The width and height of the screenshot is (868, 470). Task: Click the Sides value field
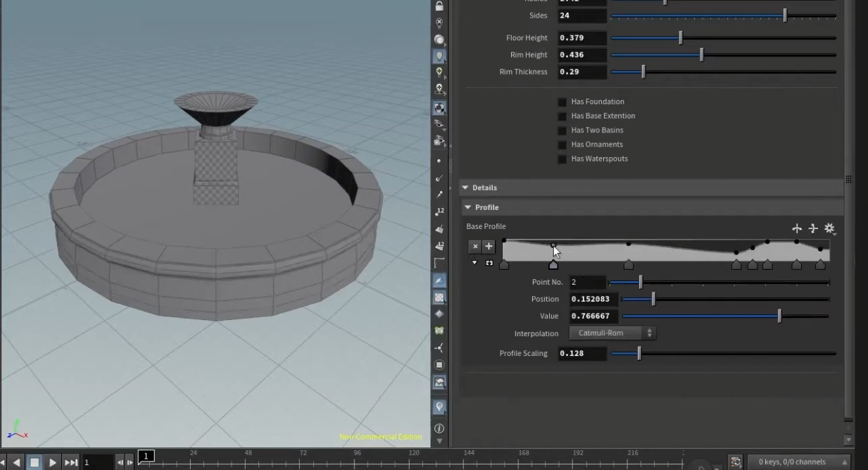581,16
